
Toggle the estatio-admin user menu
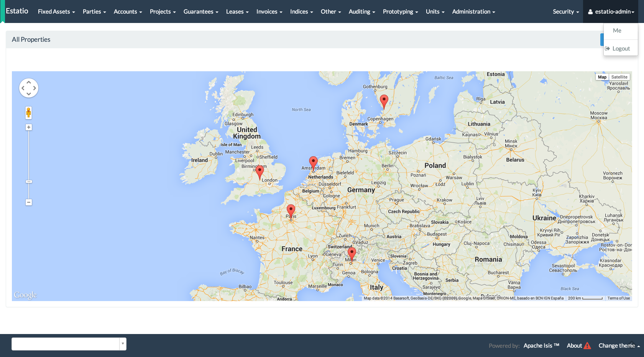pyautogui.click(x=611, y=11)
